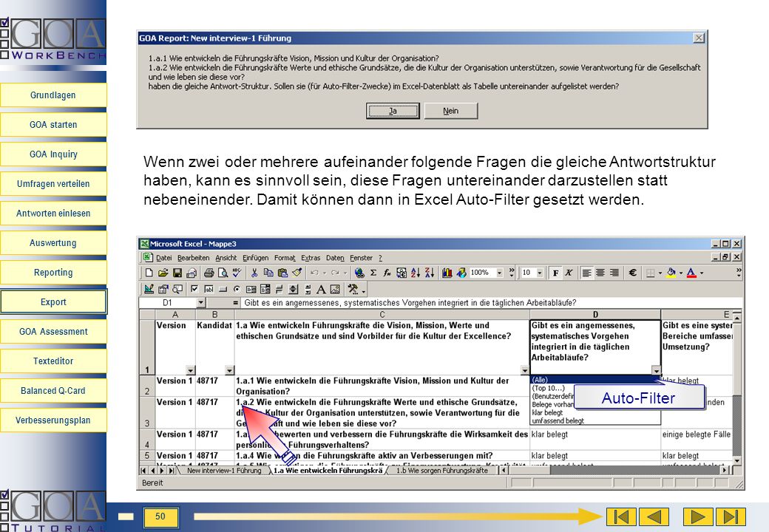The width and height of the screenshot is (769, 532).
Task: Open the Kandidat column auto-filter arrow
Action: pyautogui.click(x=229, y=370)
